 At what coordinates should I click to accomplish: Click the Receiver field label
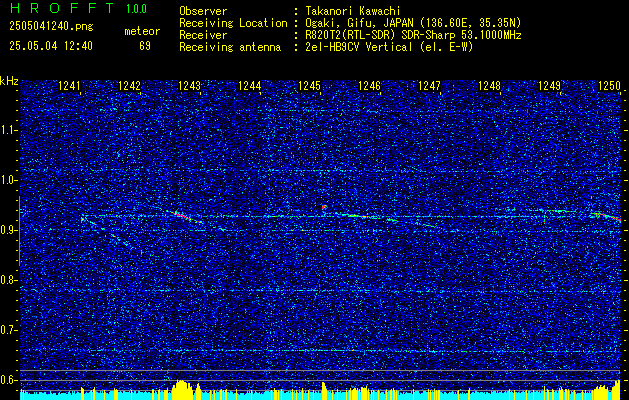203,35
